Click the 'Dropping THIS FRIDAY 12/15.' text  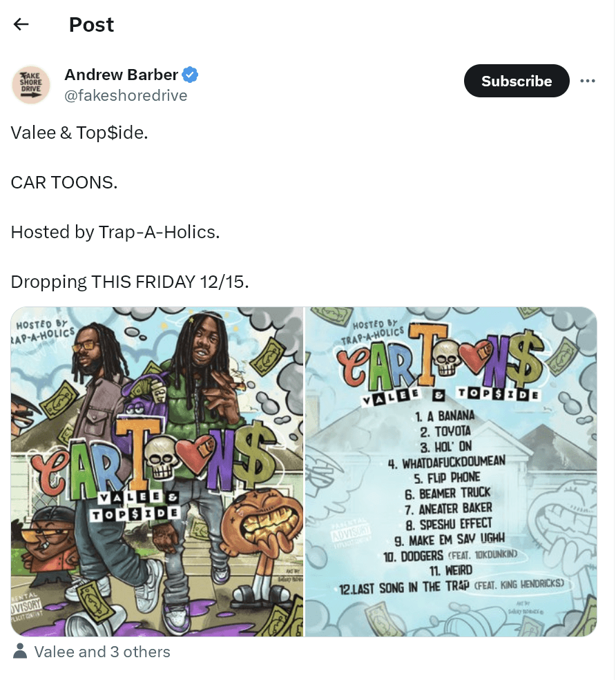coord(130,282)
